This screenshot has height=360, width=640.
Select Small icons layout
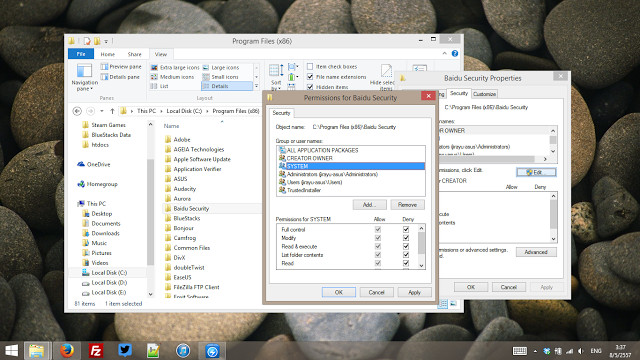[x=220, y=77]
